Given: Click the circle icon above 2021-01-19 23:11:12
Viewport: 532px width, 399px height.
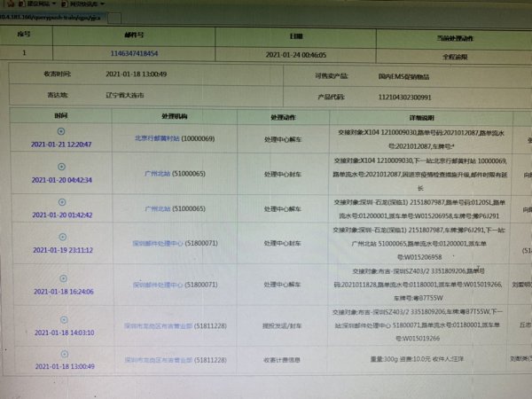Looking at the screenshot, I should (x=62, y=237).
